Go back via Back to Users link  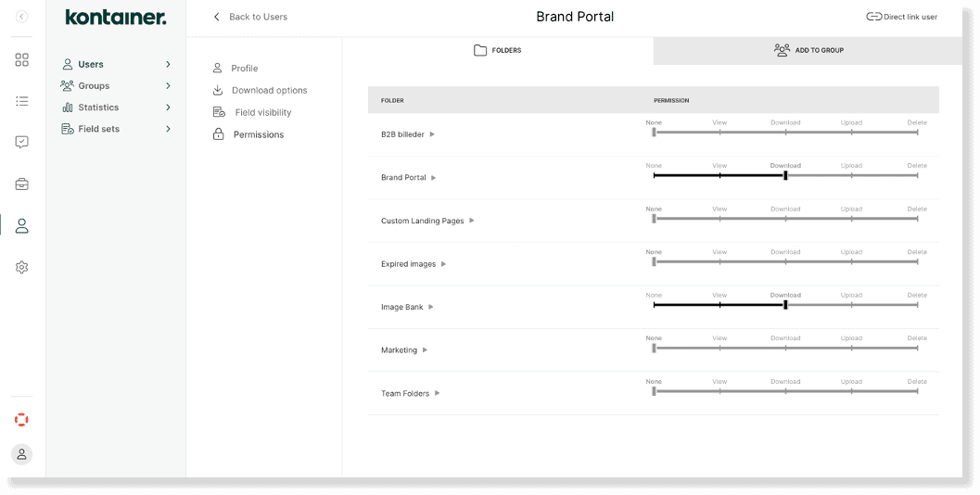pyautogui.click(x=250, y=17)
